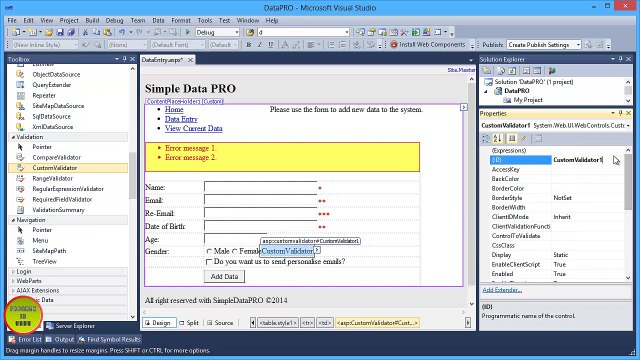Image resolution: width=640 pixels, height=360 pixels.
Task: Click the Cut scissors icon
Action: (x=85, y=32)
